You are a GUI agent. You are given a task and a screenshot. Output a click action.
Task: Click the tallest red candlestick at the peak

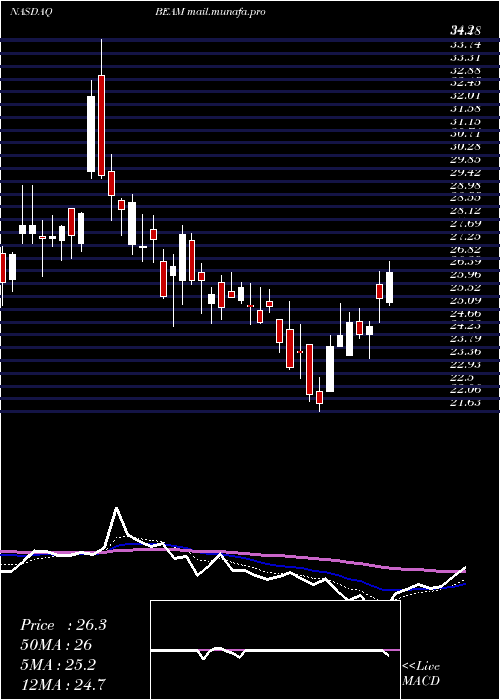click(101, 125)
